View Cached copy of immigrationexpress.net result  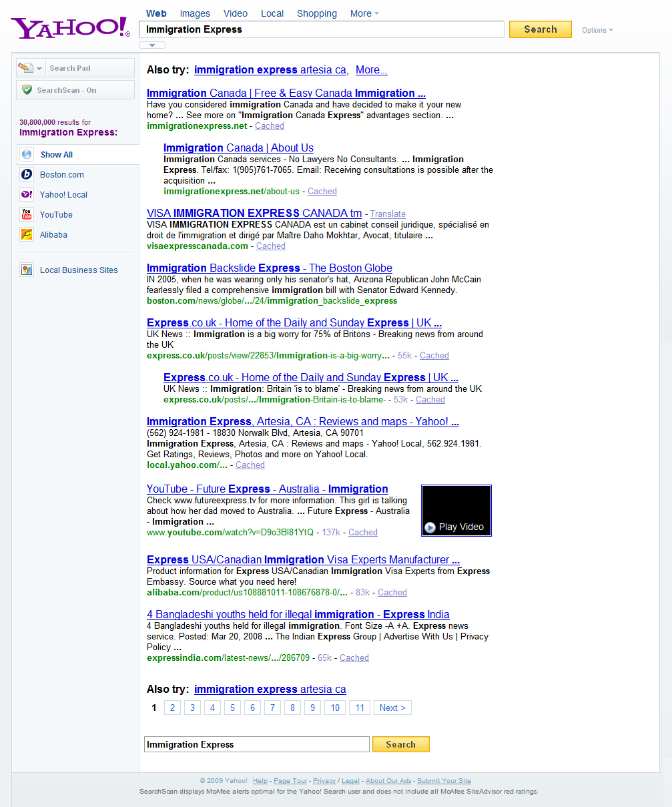tap(270, 126)
